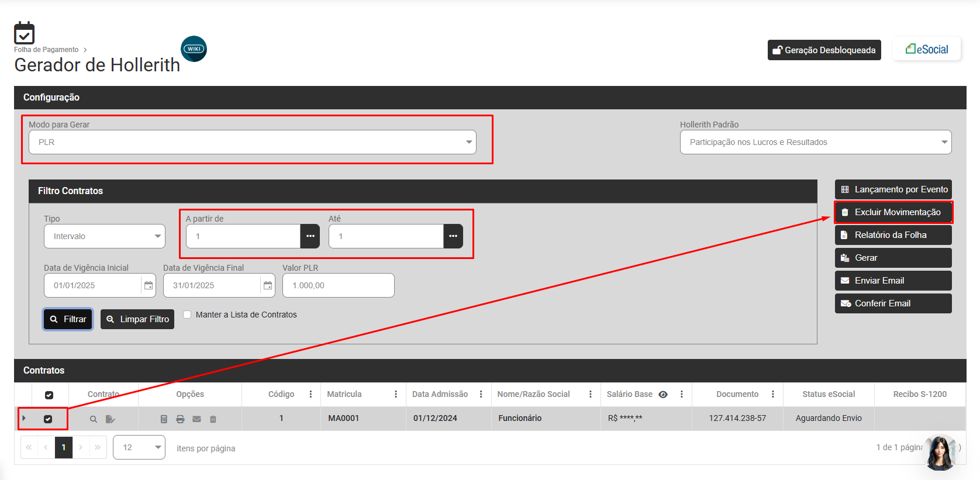The height and width of the screenshot is (480, 980).
Task: Open the calendar picker for Data de Vigência Inicial
Action: (x=149, y=285)
